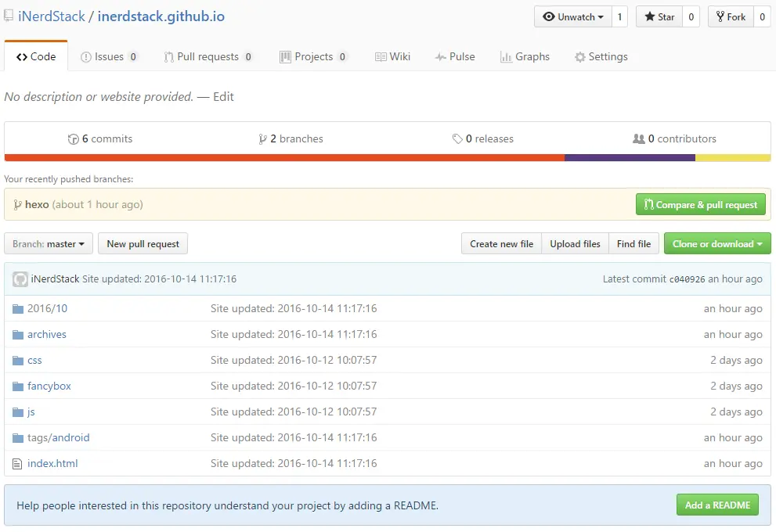Click the repository book icon beside iNerdStack

coord(9,16)
